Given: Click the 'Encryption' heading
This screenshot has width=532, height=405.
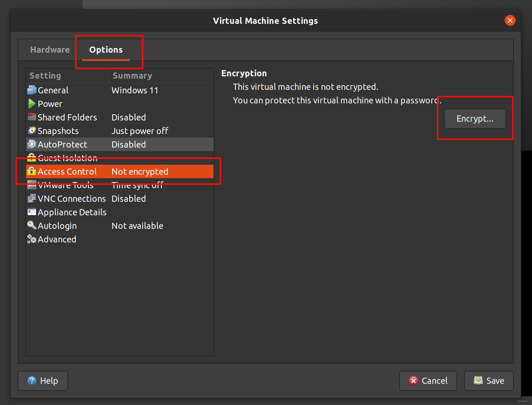Looking at the screenshot, I should click(x=244, y=73).
